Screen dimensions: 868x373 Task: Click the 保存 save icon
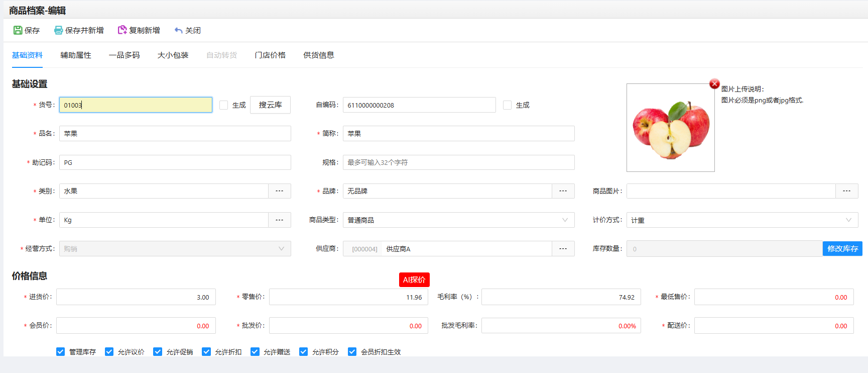coord(18,30)
